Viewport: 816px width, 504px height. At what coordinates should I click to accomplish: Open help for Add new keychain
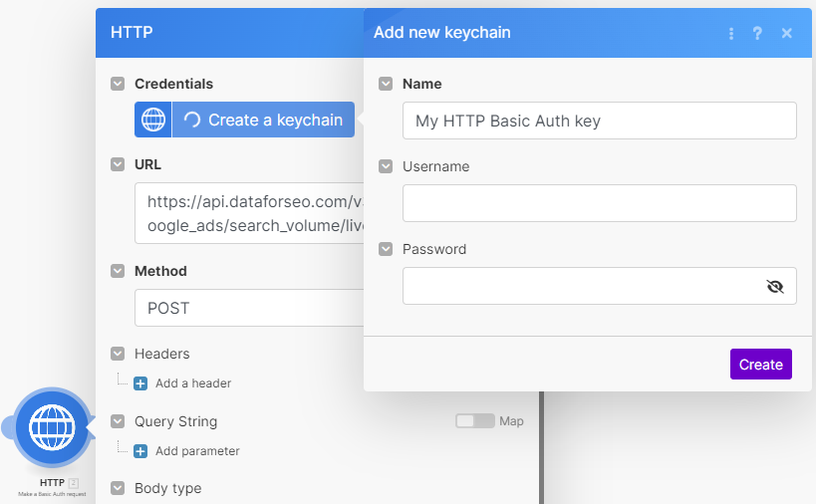(757, 33)
